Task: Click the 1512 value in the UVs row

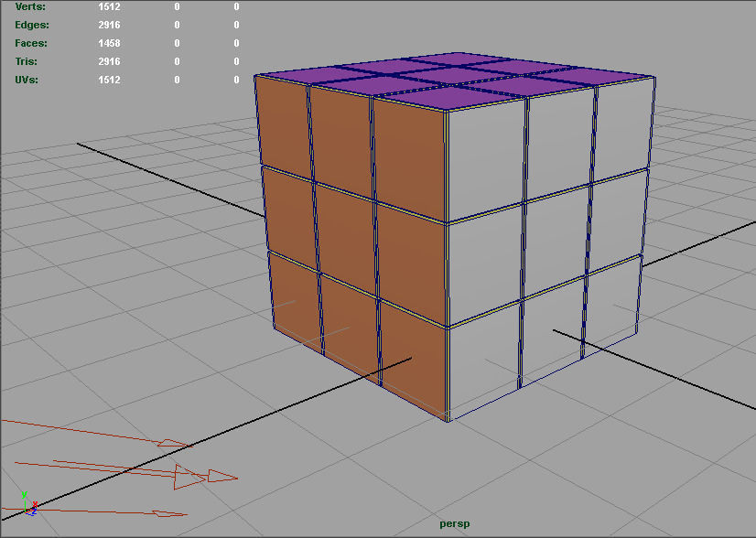Action: point(109,80)
